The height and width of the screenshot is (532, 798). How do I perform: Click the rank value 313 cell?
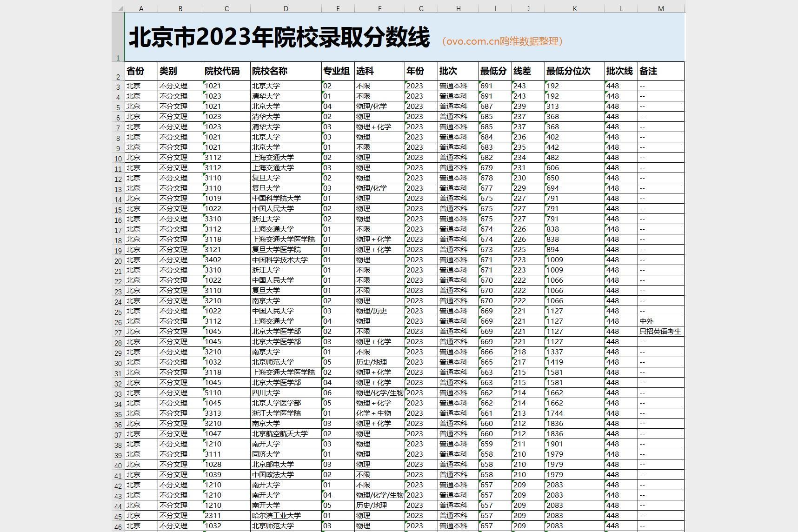pyautogui.click(x=575, y=106)
